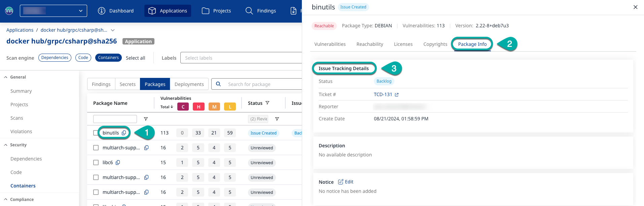Viewport: 644px width, 206px height.
Task: Open external link icon beside TCD-131
Action: click(x=397, y=95)
